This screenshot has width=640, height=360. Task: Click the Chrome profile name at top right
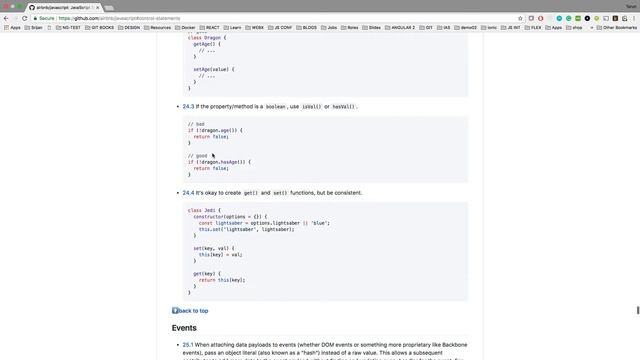tap(631, 7)
